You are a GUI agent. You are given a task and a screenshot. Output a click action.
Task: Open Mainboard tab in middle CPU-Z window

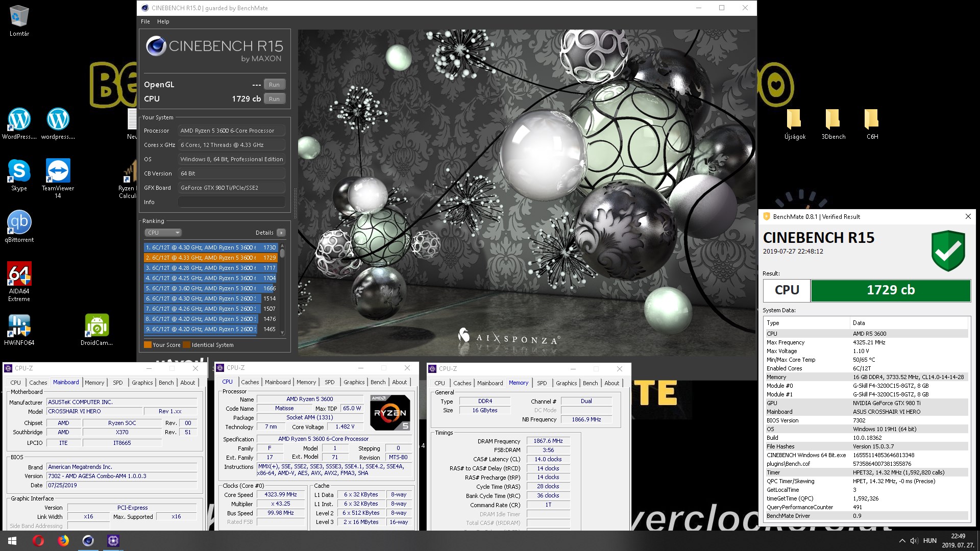278,382
